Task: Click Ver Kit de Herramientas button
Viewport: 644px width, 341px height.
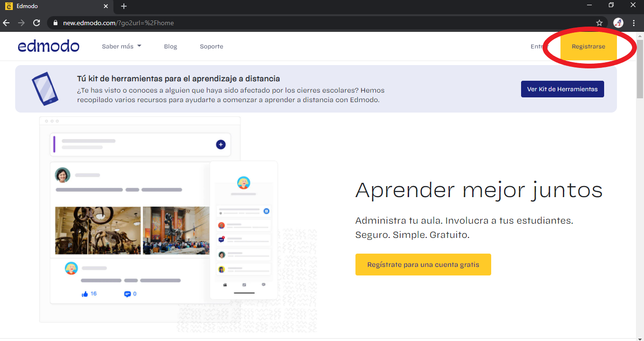Action: pyautogui.click(x=562, y=89)
